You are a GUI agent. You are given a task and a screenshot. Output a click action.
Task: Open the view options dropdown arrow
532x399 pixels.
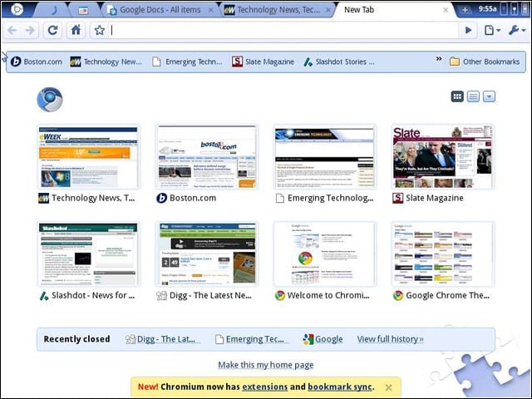point(489,96)
